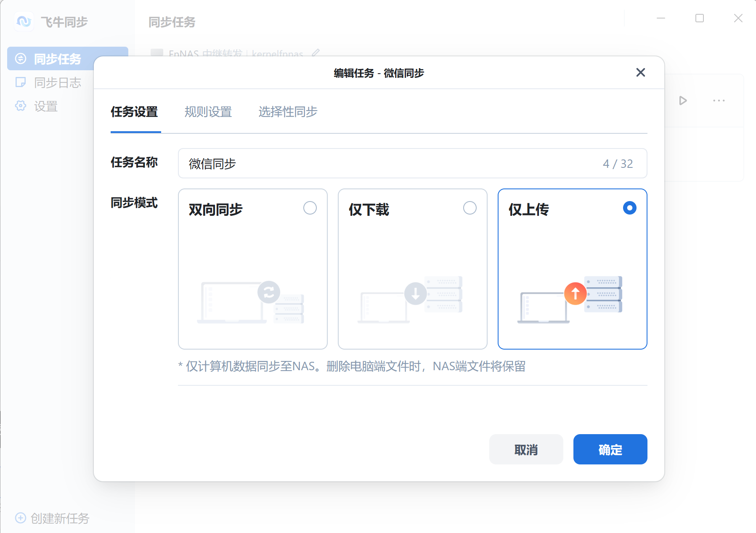Click the 仅下载 mode title text
756x533 pixels.
pyautogui.click(x=369, y=209)
